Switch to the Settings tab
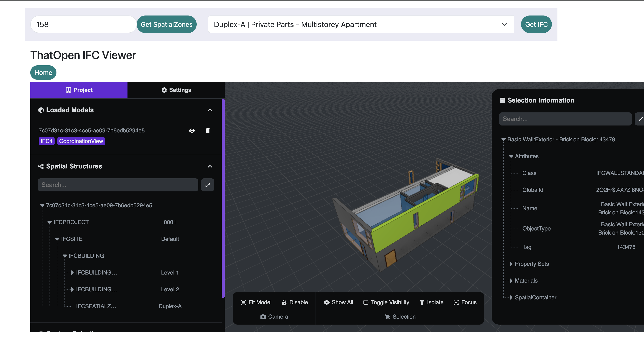Screen dimensions: 644x358 point(176,90)
